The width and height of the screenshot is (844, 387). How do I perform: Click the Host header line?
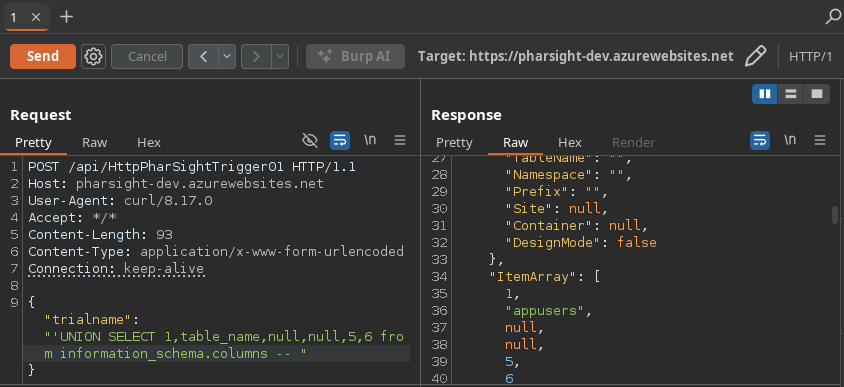coord(175,184)
